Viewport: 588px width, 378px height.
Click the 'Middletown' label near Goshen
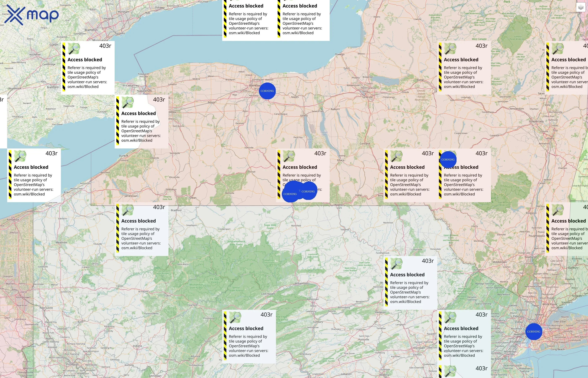pos(500,262)
